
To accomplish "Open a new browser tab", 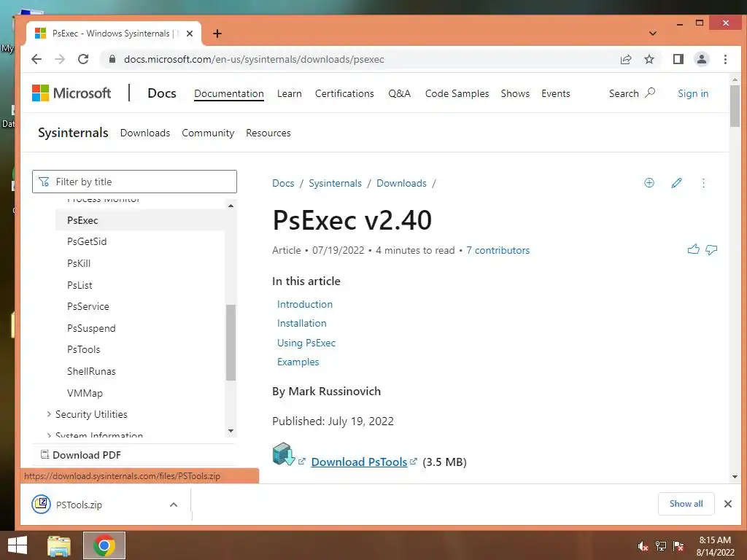I will tap(217, 34).
